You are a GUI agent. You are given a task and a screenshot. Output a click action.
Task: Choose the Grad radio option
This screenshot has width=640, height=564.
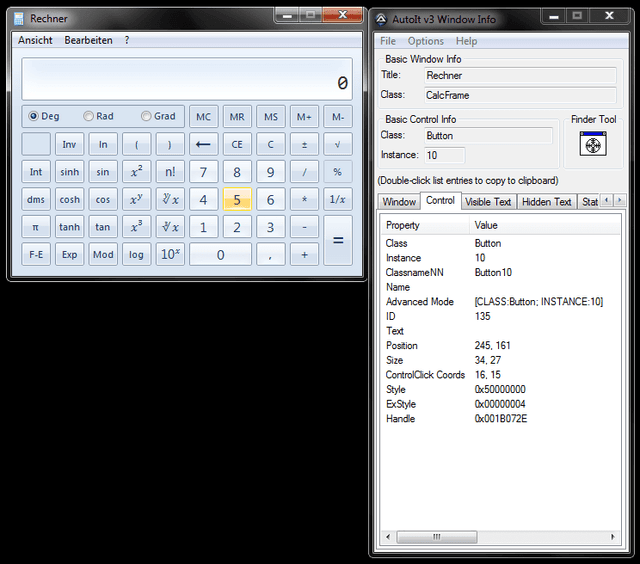click(x=146, y=116)
